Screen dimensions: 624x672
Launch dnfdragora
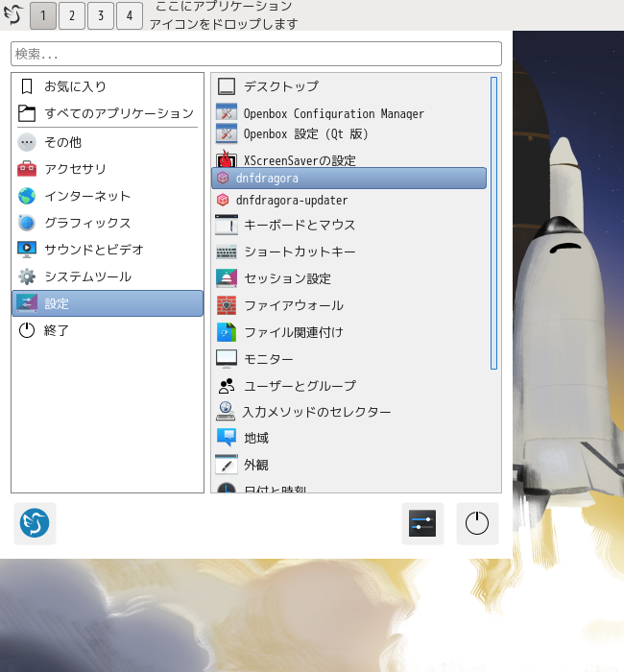(349, 178)
